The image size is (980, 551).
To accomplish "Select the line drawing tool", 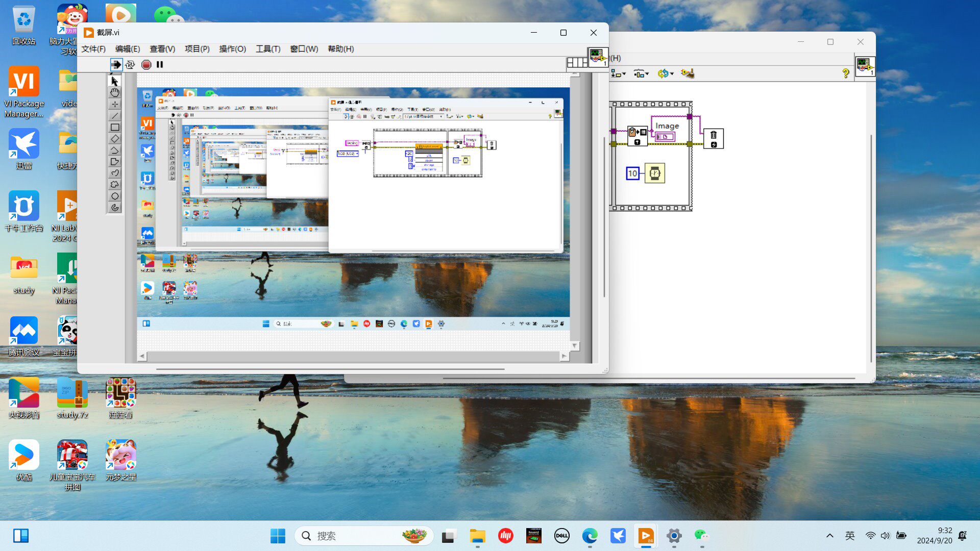I will click(115, 116).
